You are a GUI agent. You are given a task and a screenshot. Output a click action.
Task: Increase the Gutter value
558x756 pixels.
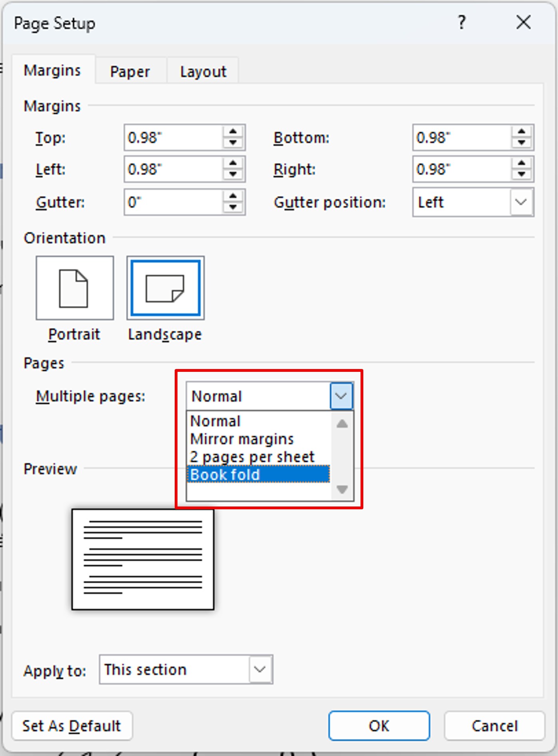point(233,197)
